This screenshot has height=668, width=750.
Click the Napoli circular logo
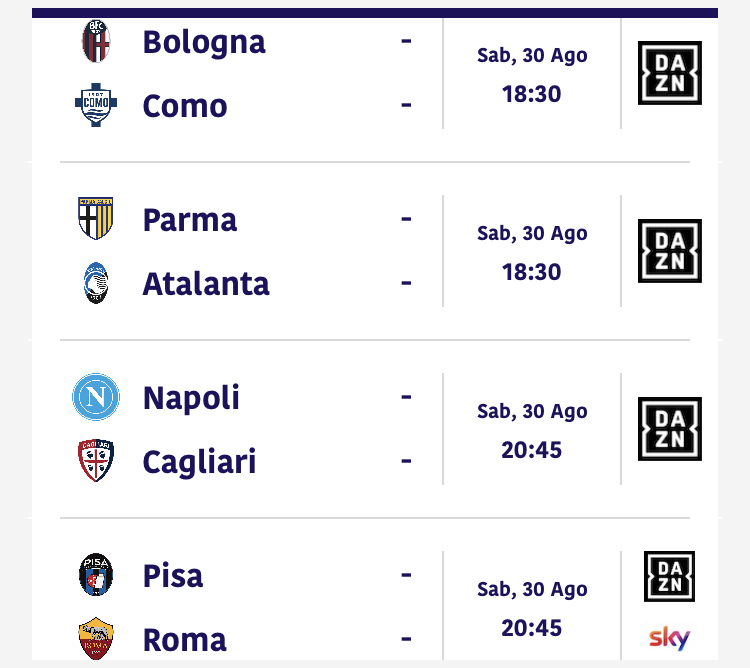coord(96,397)
